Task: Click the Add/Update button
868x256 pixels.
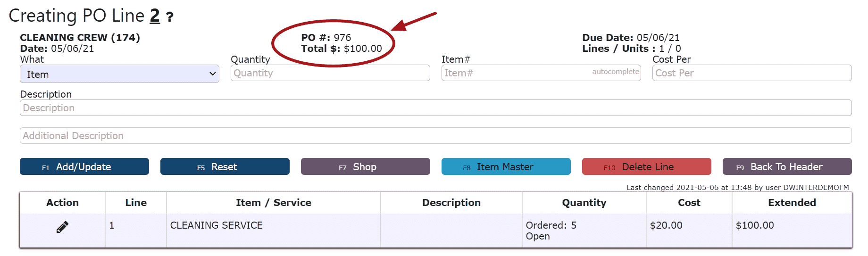Action: 84,166
